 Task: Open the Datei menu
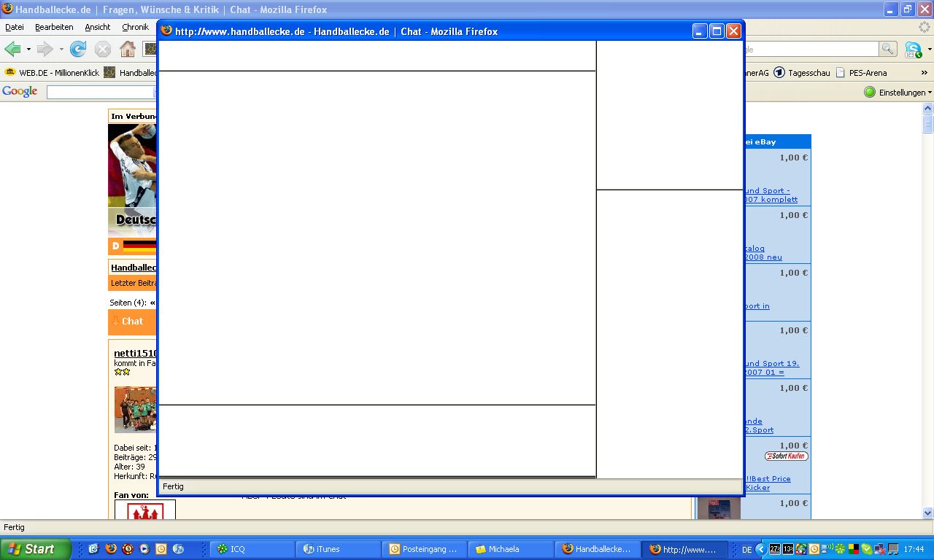(15, 27)
